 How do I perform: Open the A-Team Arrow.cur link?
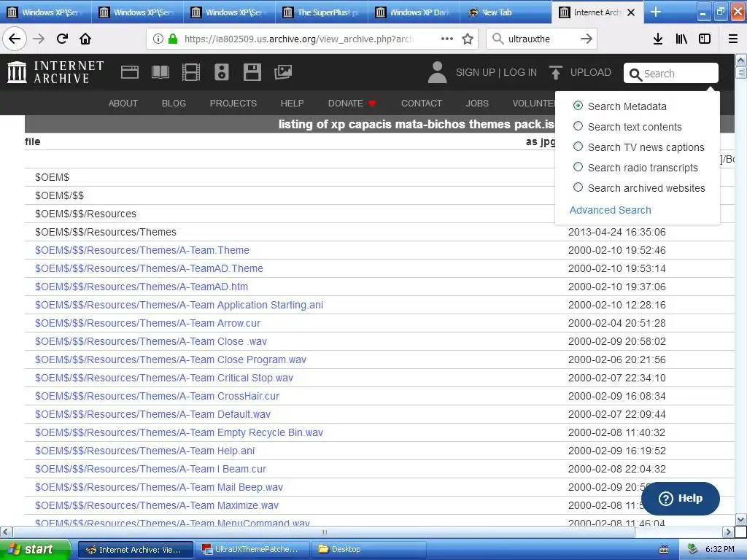click(x=147, y=323)
